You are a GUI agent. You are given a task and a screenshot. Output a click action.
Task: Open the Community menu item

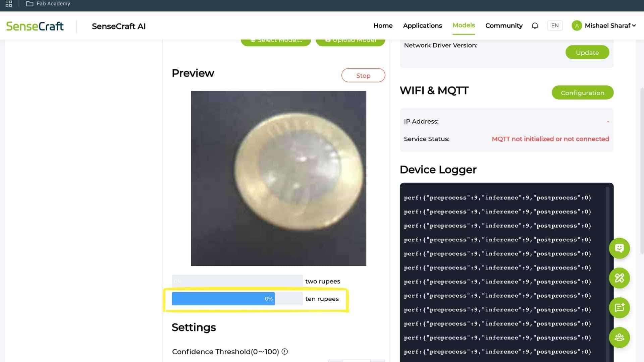503,26
